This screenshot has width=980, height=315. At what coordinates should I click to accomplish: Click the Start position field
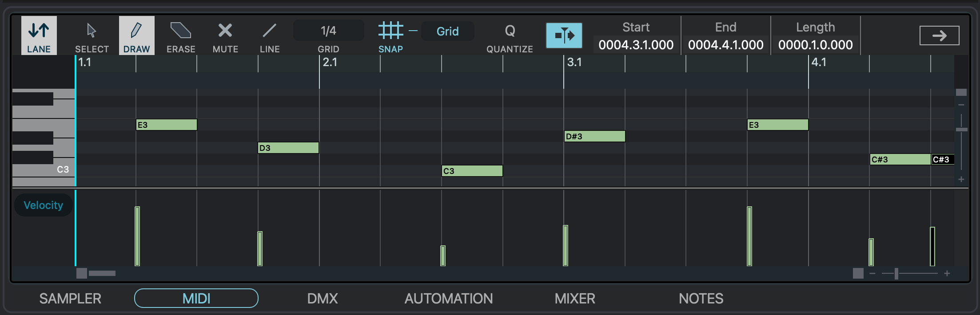pyautogui.click(x=636, y=44)
